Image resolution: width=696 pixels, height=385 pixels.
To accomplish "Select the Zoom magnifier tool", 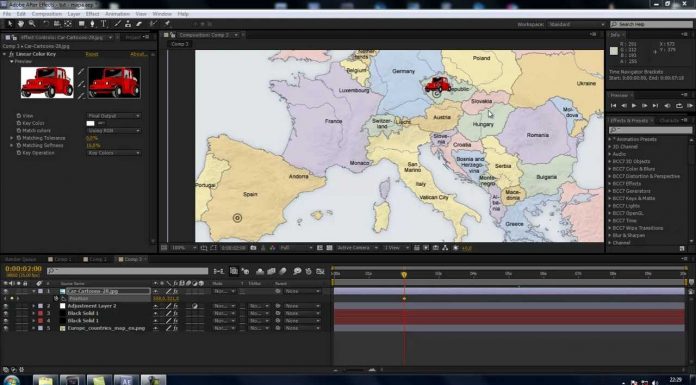I will pyautogui.click(x=32, y=24).
